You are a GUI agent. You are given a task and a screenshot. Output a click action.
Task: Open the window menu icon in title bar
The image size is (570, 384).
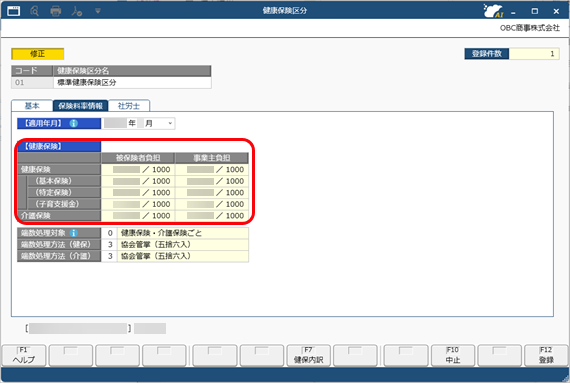(13, 11)
